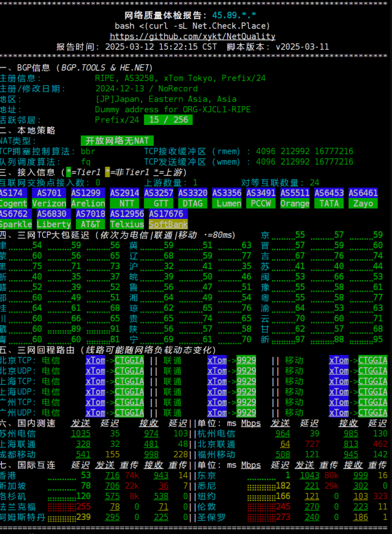Click the AS6762 Sparkle peer badge
Viewport: 392px width, 534px height.
16,219
